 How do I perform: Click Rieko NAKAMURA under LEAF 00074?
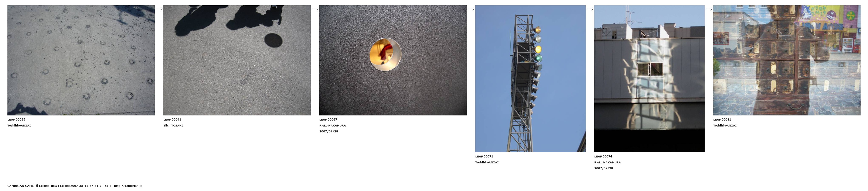coord(607,162)
